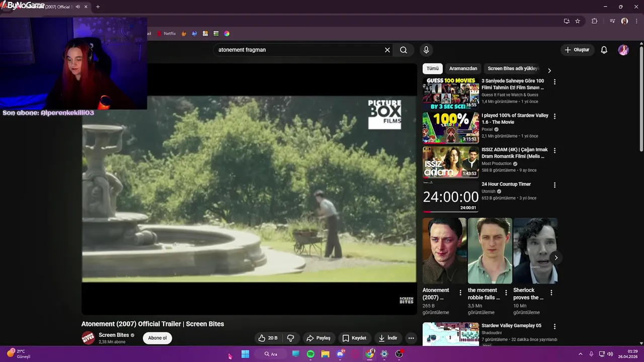
Task: Show hidden system tray icons
Action: pos(580,354)
